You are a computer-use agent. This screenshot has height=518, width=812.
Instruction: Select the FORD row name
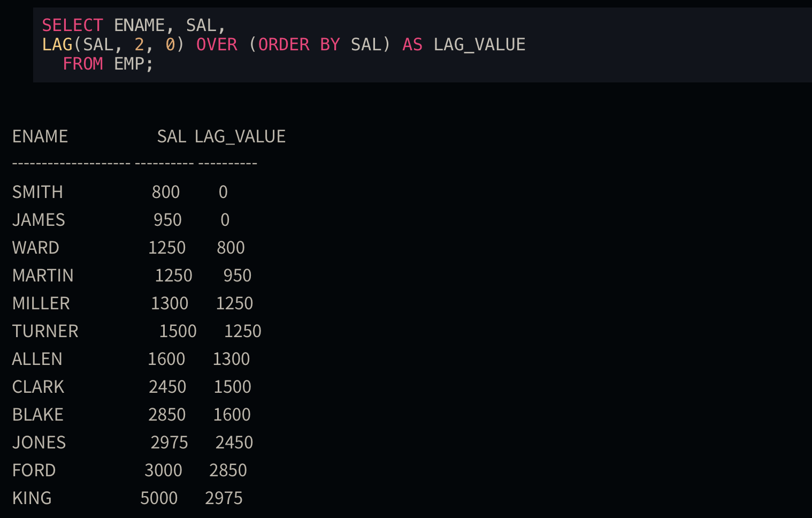(34, 470)
